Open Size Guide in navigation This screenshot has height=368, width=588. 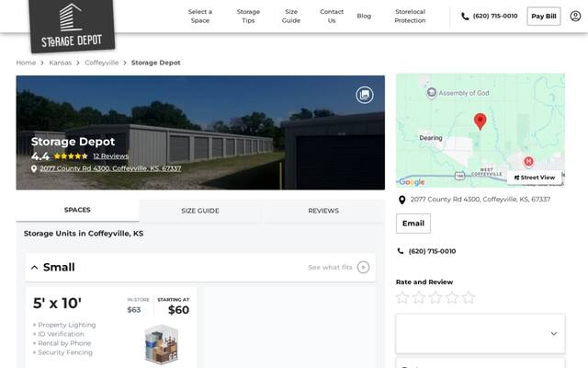click(291, 17)
